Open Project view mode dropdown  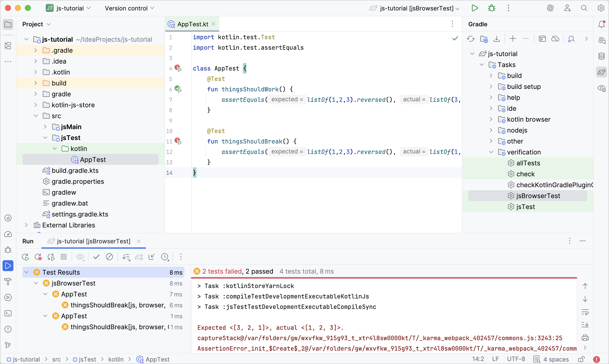pos(37,24)
